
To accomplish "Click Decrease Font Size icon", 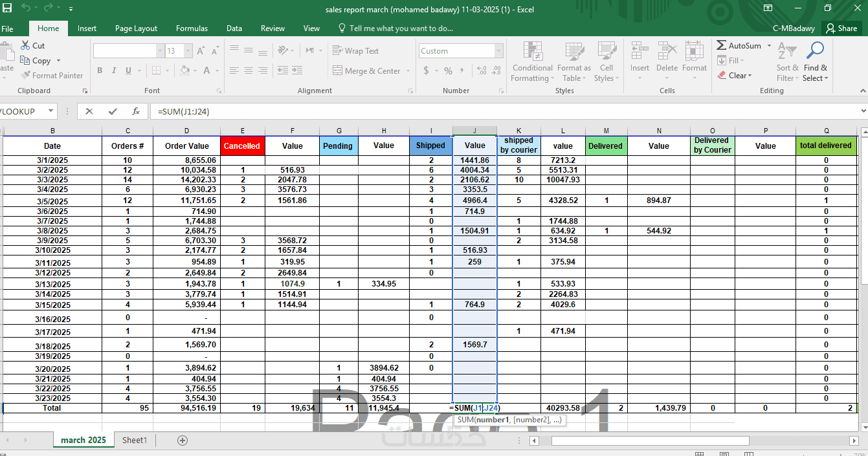I will click(216, 50).
